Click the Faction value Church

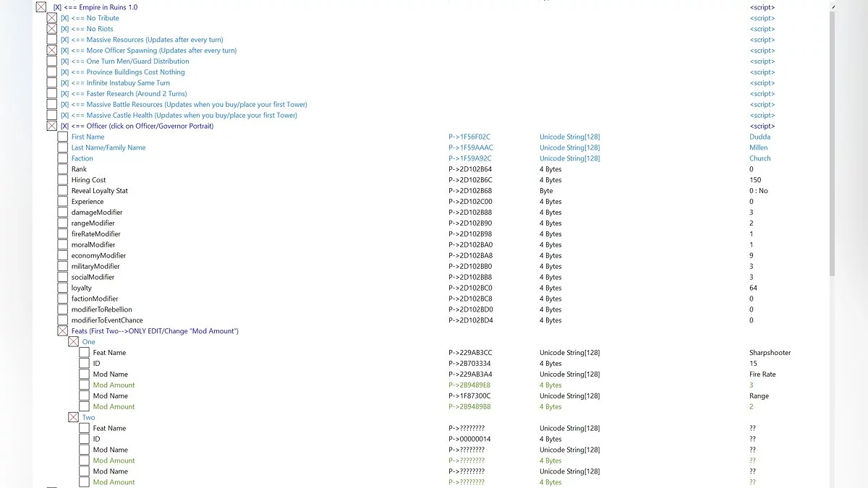[x=760, y=158]
